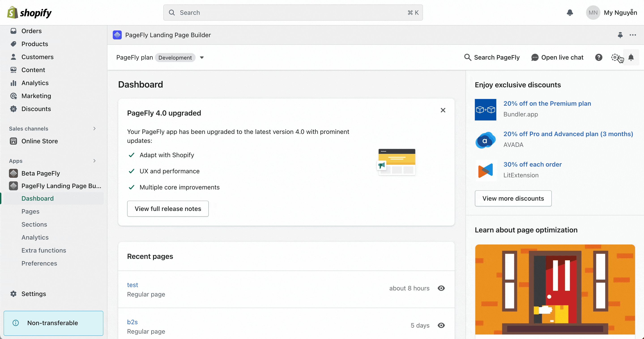Open the test page link
Viewport: 644px width, 339px height.
pos(132,285)
